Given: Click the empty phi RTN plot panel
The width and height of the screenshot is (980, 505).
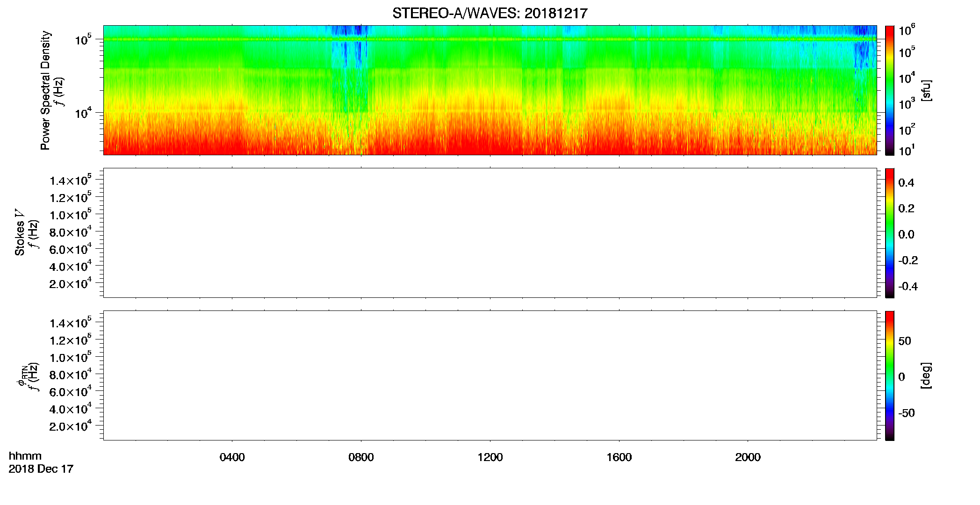Looking at the screenshot, I should 490,375.
